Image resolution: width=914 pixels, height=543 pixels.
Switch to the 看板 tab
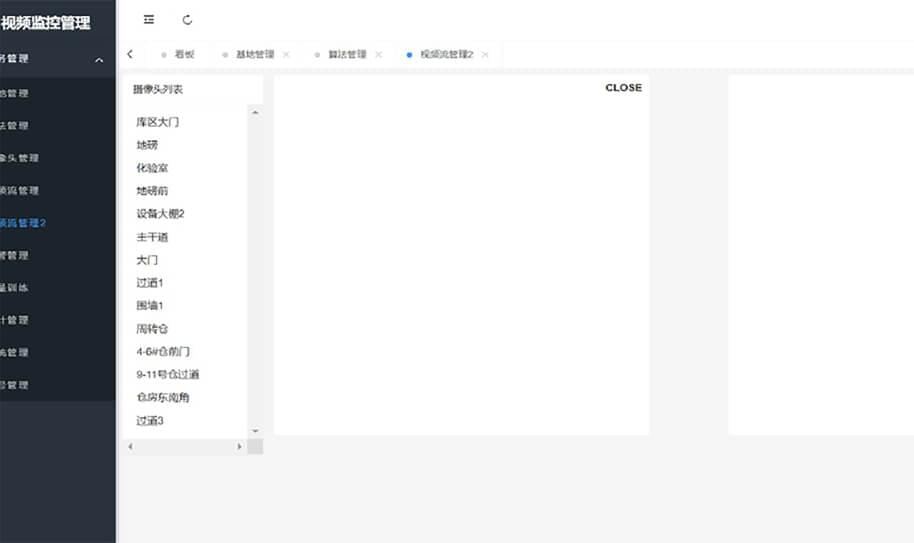(184, 55)
